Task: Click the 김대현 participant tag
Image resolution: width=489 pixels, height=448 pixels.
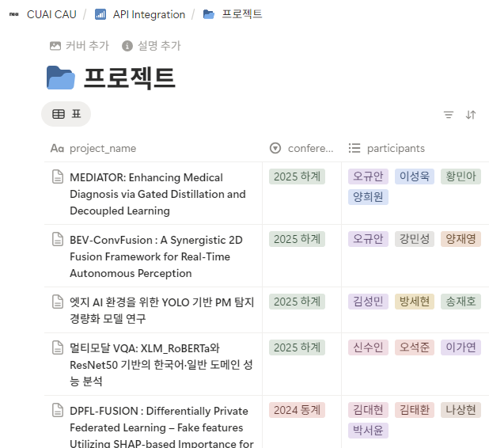Action: pos(368,410)
